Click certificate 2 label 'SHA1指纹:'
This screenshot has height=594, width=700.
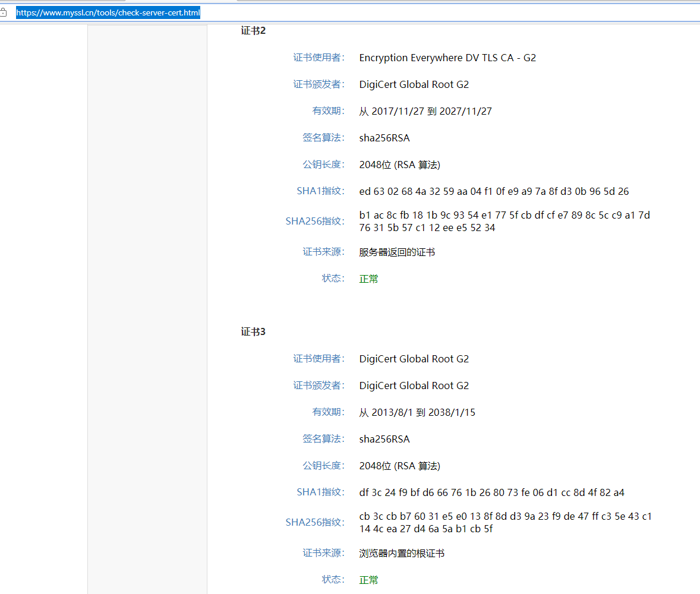[320, 191]
